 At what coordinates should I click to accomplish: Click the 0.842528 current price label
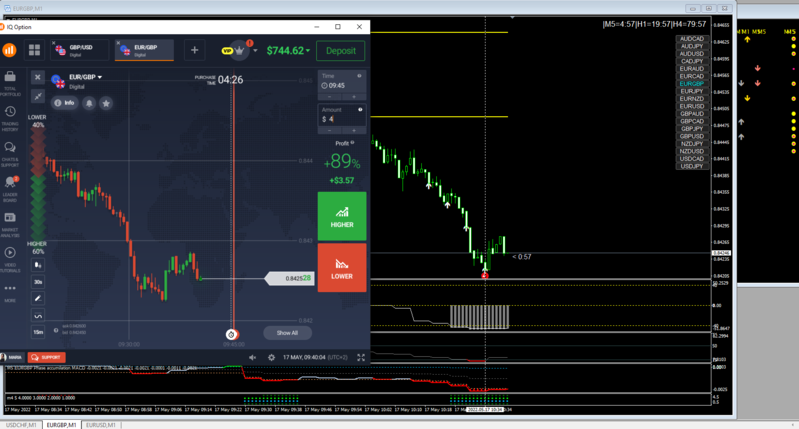click(290, 278)
